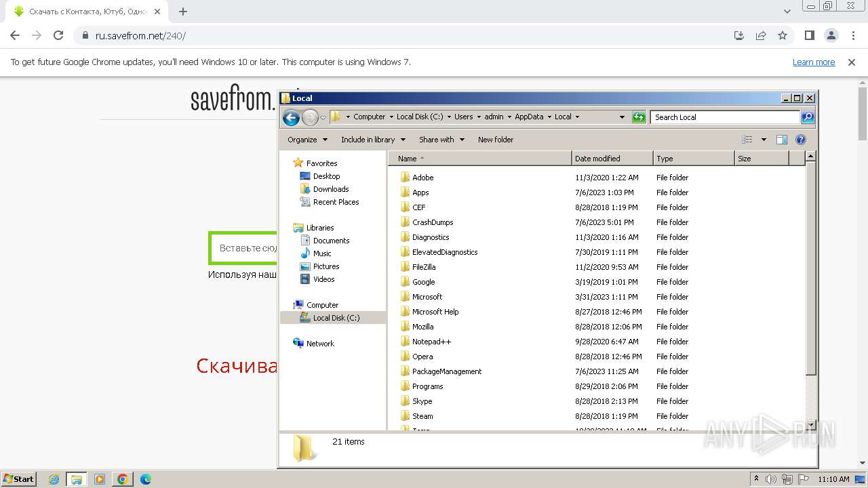Screen dimensions: 868x488
Task: Select the FileZilla folder
Action: click(x=424, y=267)
